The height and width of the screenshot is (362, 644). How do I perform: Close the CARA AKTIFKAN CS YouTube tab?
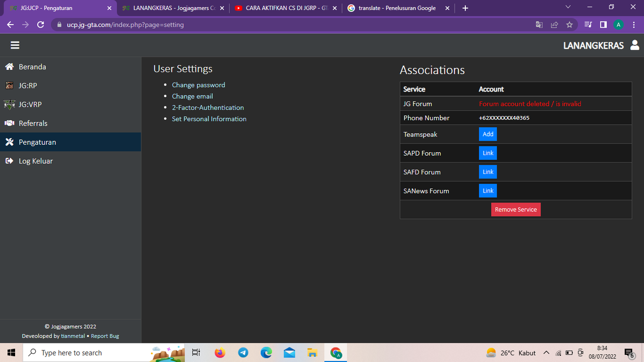click(335, 8)
